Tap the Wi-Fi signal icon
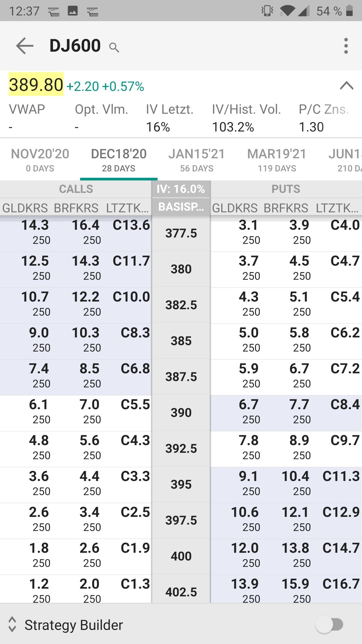 287,11
